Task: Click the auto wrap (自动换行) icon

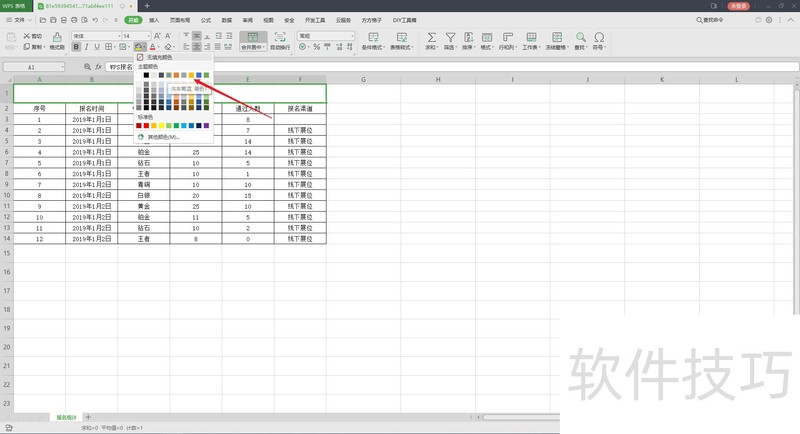Action: click(280, 37)
